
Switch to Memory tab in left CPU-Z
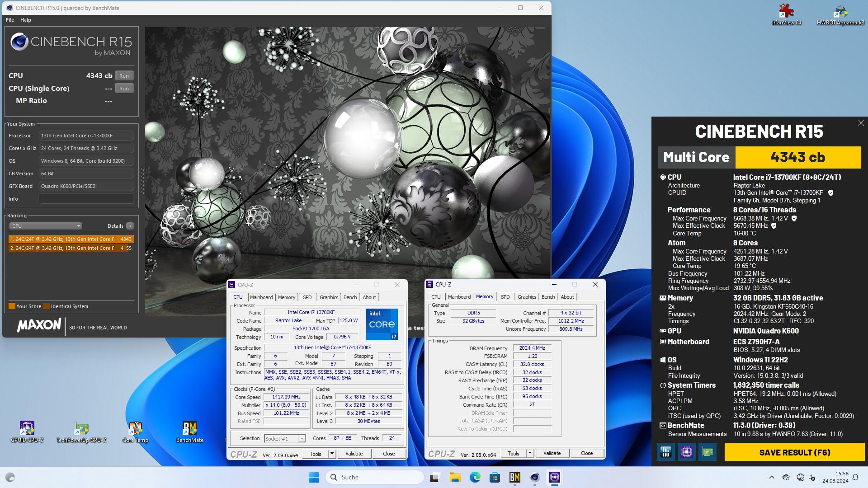[287, 297]
